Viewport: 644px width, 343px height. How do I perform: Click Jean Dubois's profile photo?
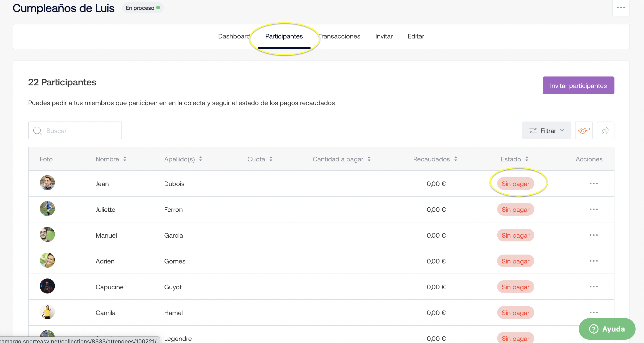(47, 183)
